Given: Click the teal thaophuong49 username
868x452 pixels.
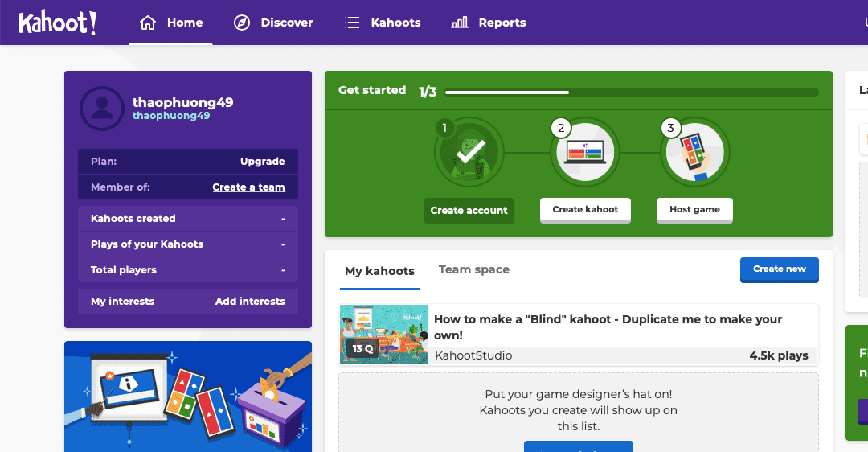Looking at the screenshot, I should [171, 116].
